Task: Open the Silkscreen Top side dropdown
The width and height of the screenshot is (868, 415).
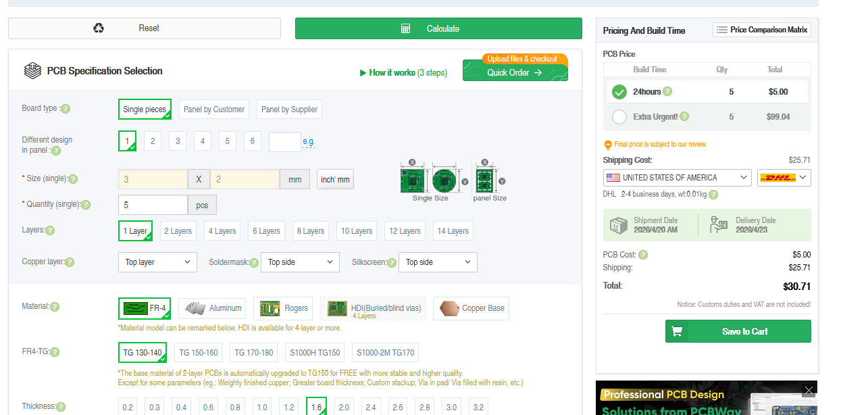Action: pyautogui.click(x=438, y=262)
